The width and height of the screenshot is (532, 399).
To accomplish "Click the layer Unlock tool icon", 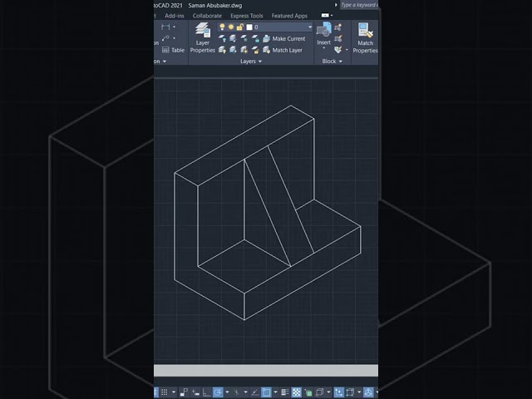I will pos(255,50).
